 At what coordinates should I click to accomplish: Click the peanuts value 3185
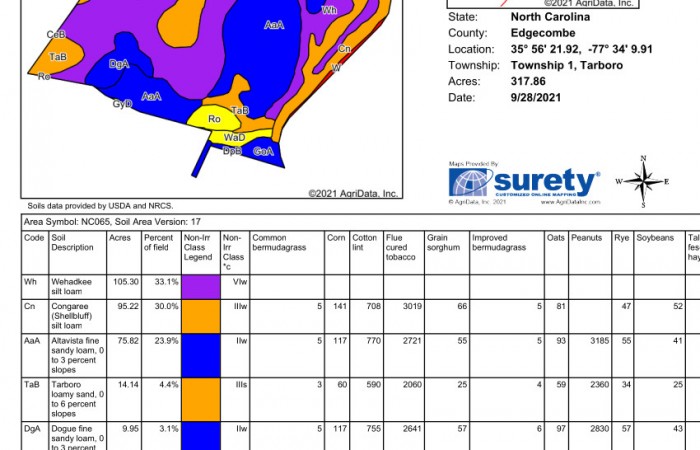600,341
